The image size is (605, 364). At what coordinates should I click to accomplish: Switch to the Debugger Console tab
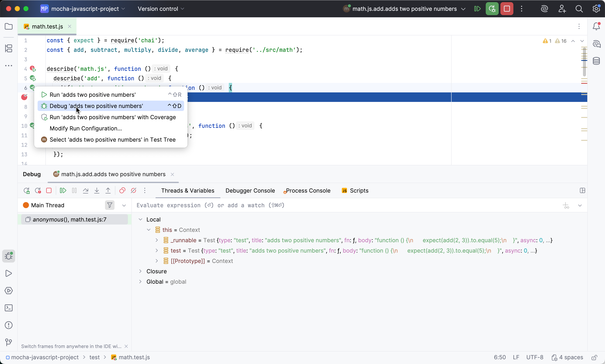pos(250,191)
